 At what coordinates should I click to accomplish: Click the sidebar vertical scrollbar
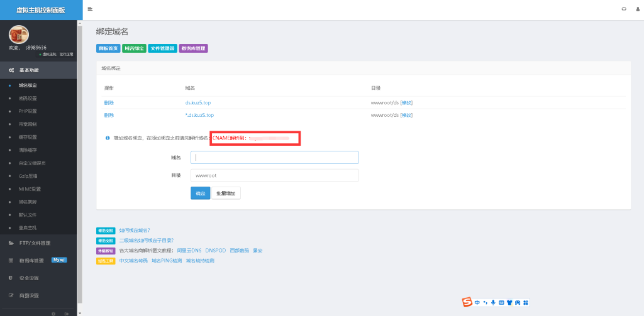80,163
